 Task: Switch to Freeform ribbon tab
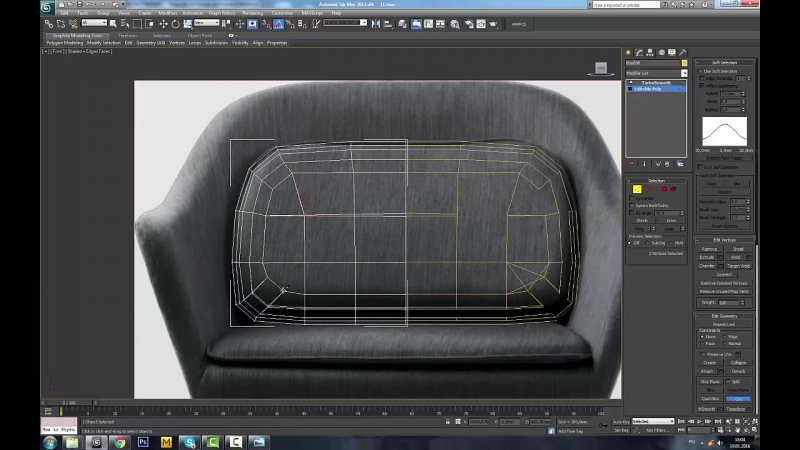click(x=127, y=36)
